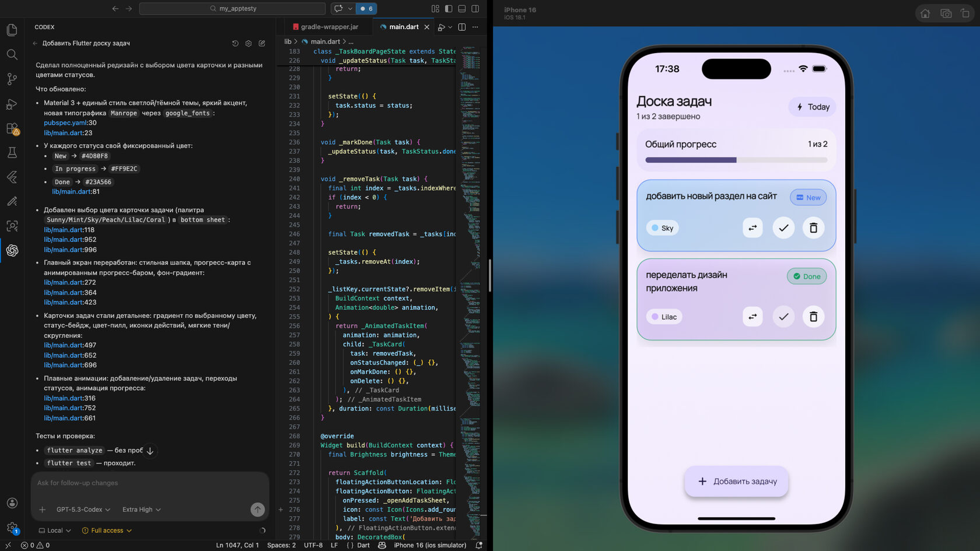
Task: Open Codex settings gear icon
Action: (x=249, y=43)
